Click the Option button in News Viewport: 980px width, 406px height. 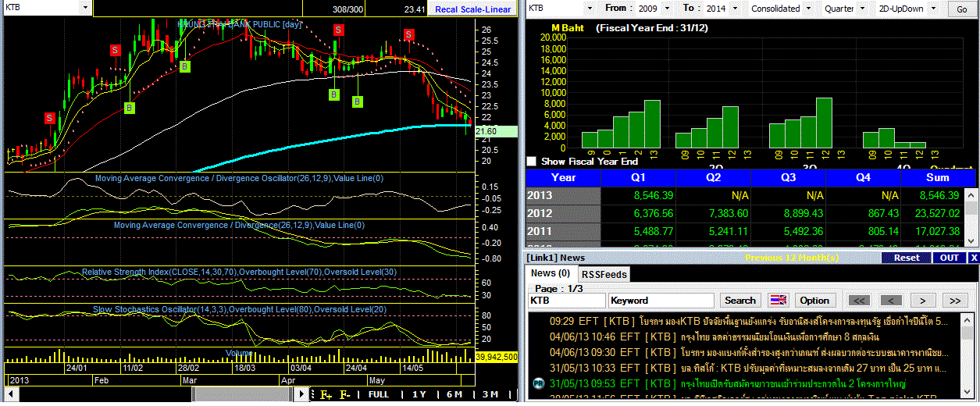point(814,301)
